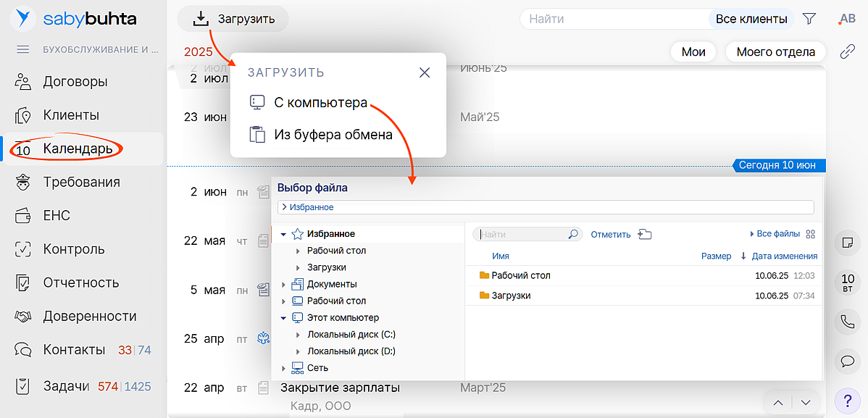This screenshot has height=418, width=868.
Task: Toggle the hamburger sidebar menu
Action: click(x=22, y=49)
